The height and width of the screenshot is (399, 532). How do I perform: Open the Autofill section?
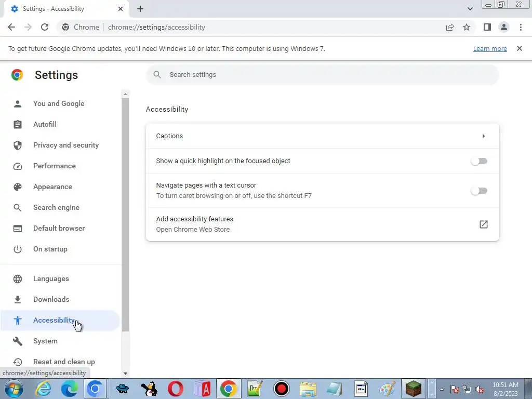coord(45,124)
